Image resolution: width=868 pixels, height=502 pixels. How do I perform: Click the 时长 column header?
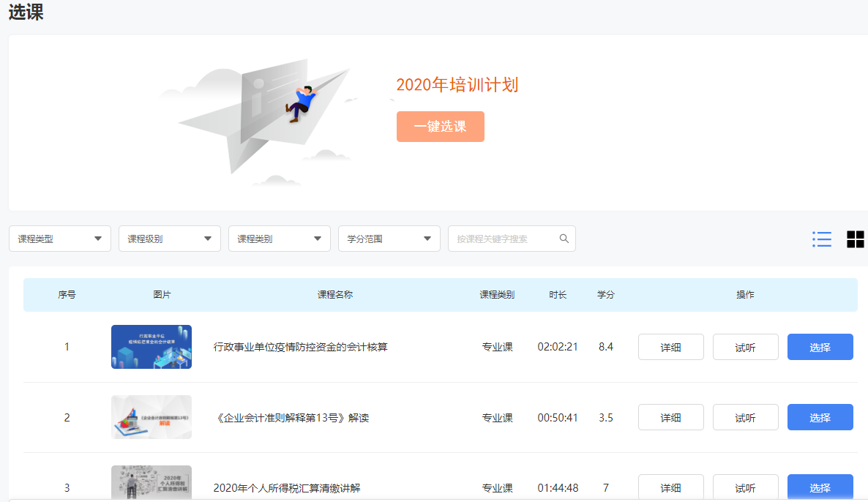(x=558, y=294)
